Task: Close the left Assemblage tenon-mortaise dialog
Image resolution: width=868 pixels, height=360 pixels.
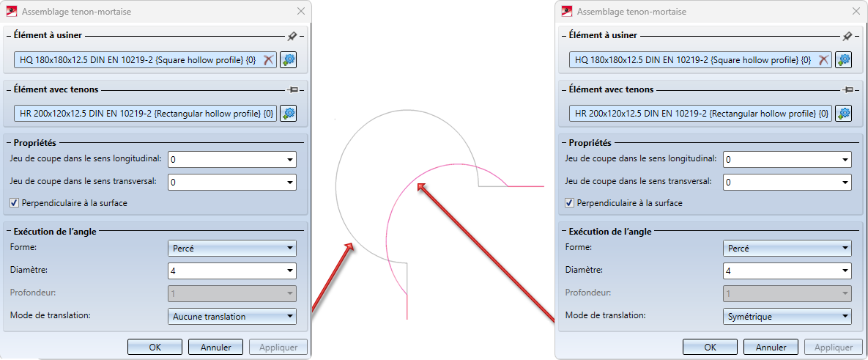Action: click(x=300, y=11)
